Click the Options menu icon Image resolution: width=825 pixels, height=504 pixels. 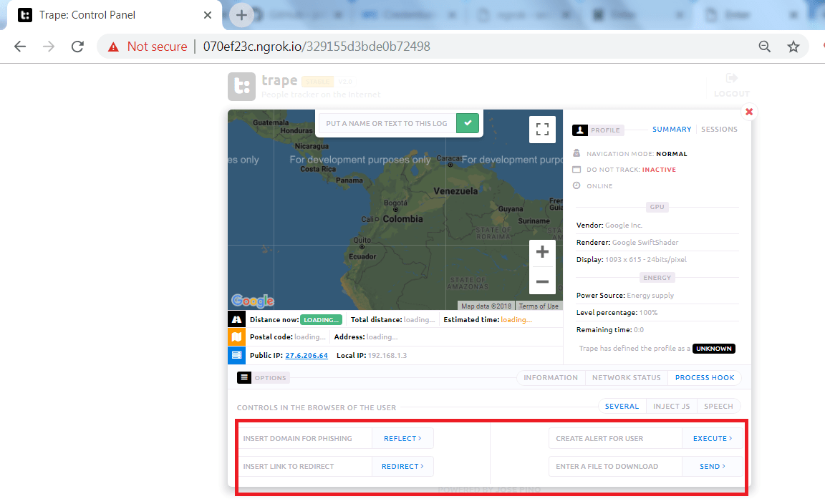[x=244, y=378]
